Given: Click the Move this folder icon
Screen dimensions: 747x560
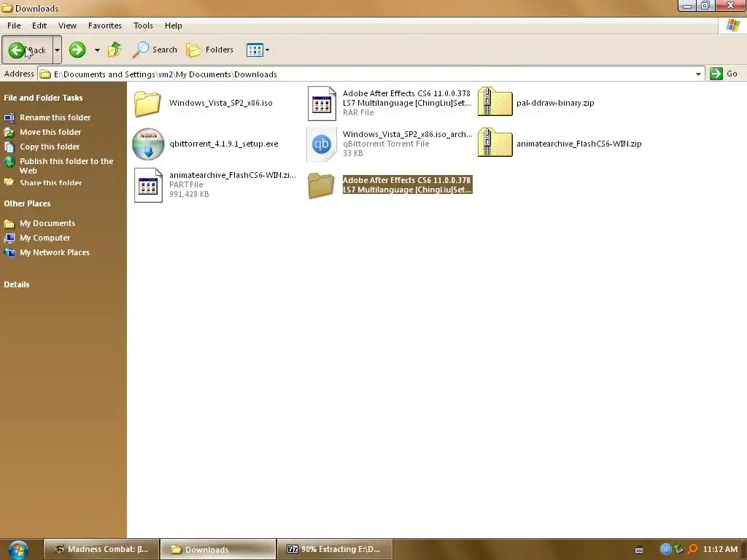Looking at the screenshot, I should click(9, 132).
